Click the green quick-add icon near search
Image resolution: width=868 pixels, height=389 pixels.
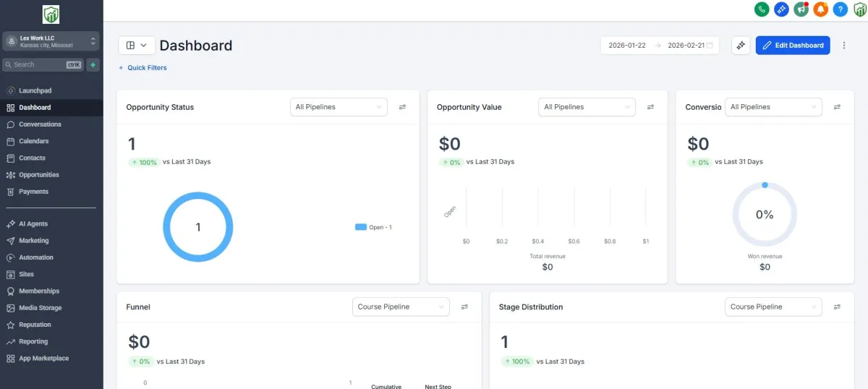(93, 64)
